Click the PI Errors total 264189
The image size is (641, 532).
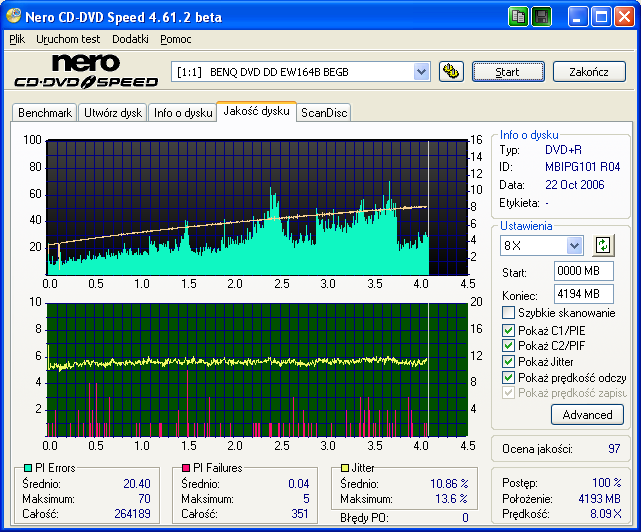(132, 514)
